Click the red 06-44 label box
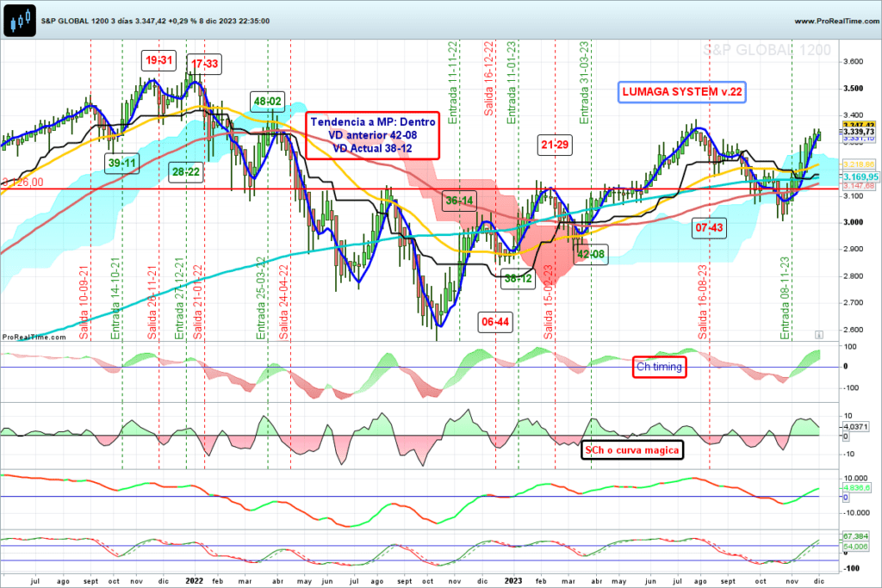 click(495, 321)
